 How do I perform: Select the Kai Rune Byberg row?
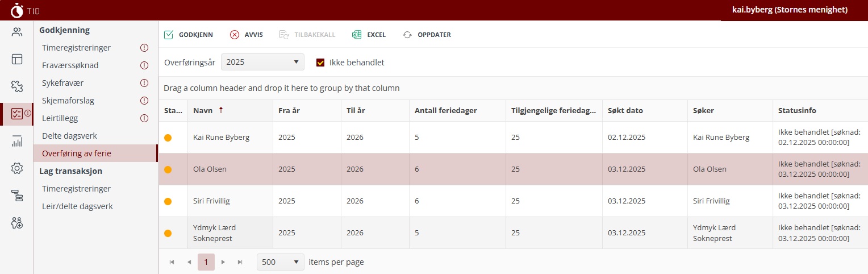221,138
